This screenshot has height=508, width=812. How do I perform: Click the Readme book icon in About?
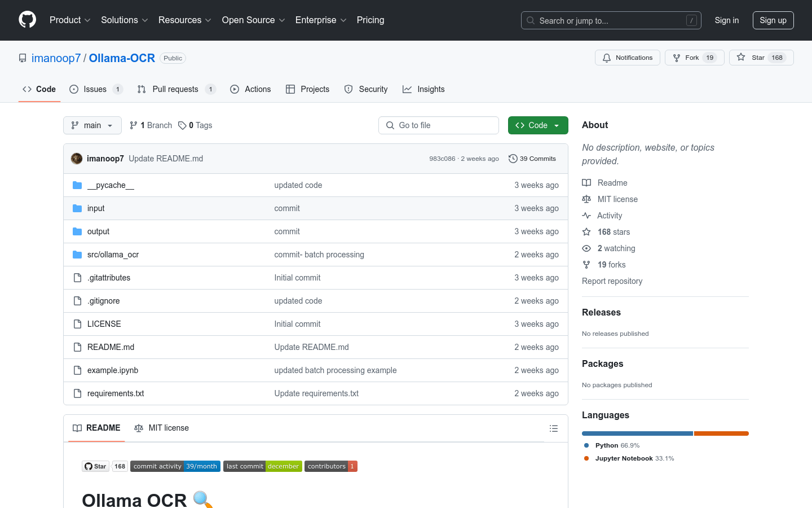[x=586, y=183]
